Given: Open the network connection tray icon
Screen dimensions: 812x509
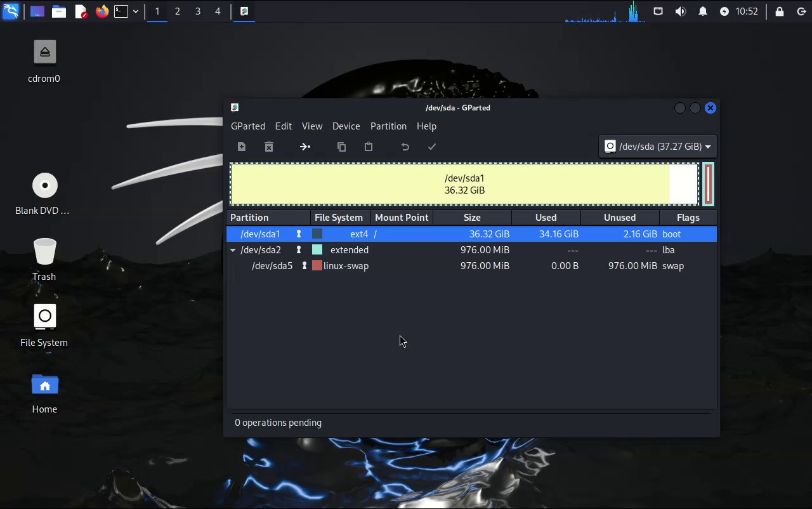Looking at the screenshot, I should [658, 11].
